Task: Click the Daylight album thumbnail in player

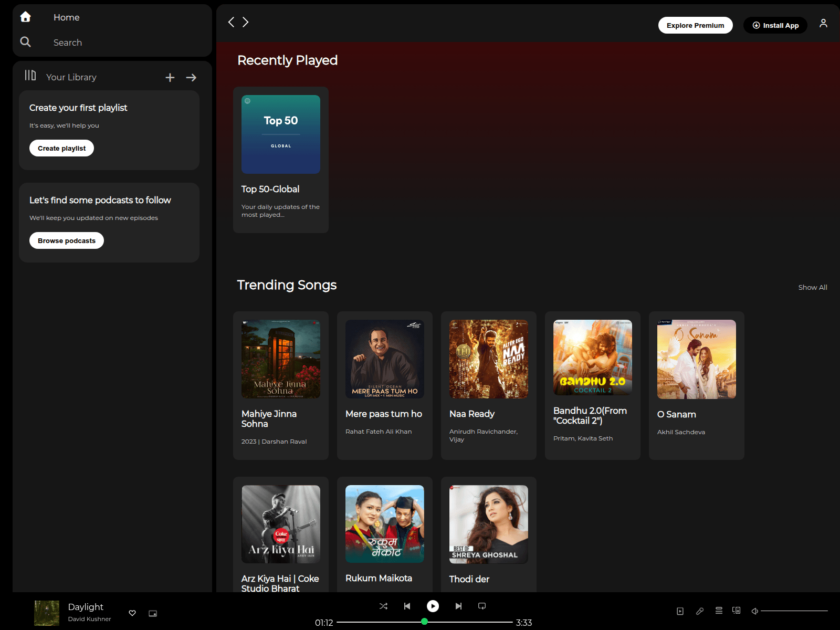Action: click(47, 613)
